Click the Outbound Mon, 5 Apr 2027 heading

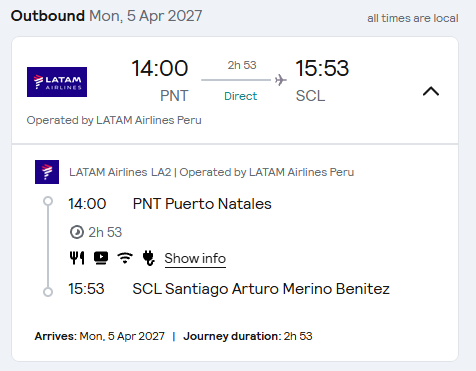tap(106, 16)
